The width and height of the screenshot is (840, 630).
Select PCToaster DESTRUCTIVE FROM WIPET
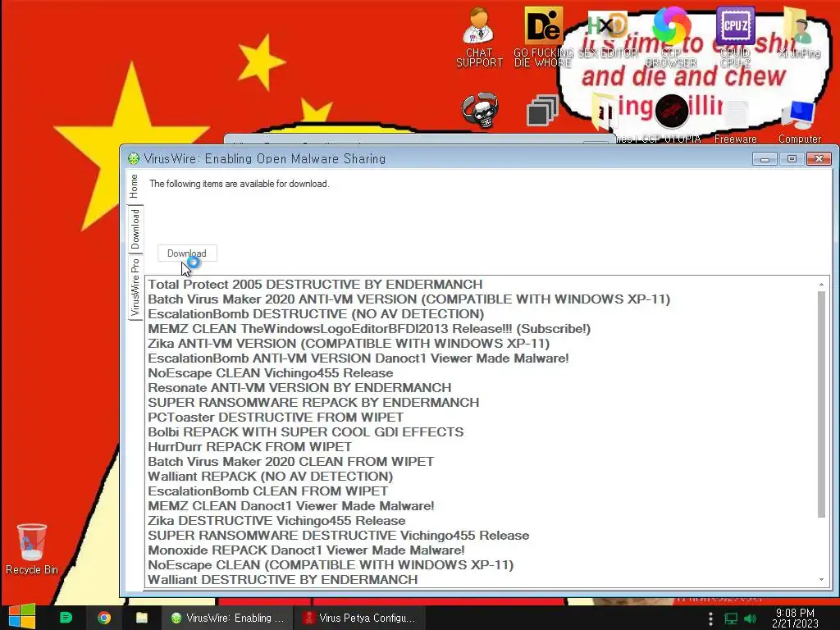pyautogui.click(x=276, y=417)
